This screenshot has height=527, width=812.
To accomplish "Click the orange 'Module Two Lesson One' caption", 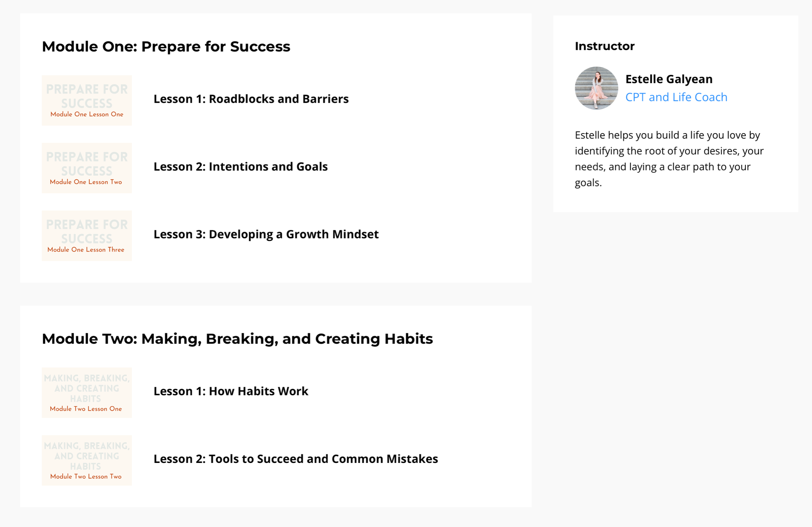I will coord(86,409).
